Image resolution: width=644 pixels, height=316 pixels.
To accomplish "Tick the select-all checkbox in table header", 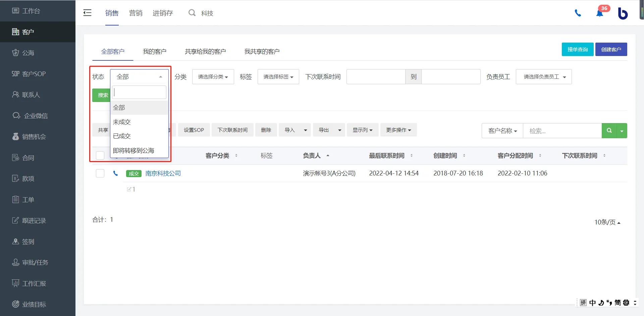I will [100, 155].
